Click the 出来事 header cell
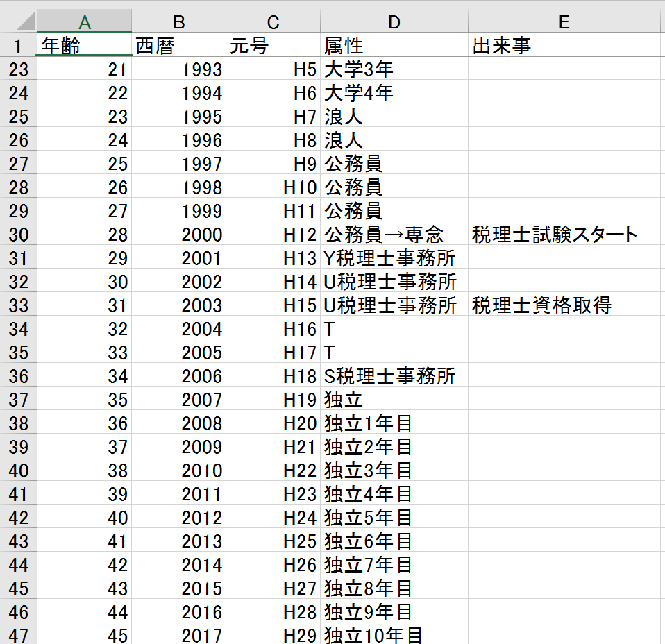This screenshot has width=665, height=644. point(564,44)
